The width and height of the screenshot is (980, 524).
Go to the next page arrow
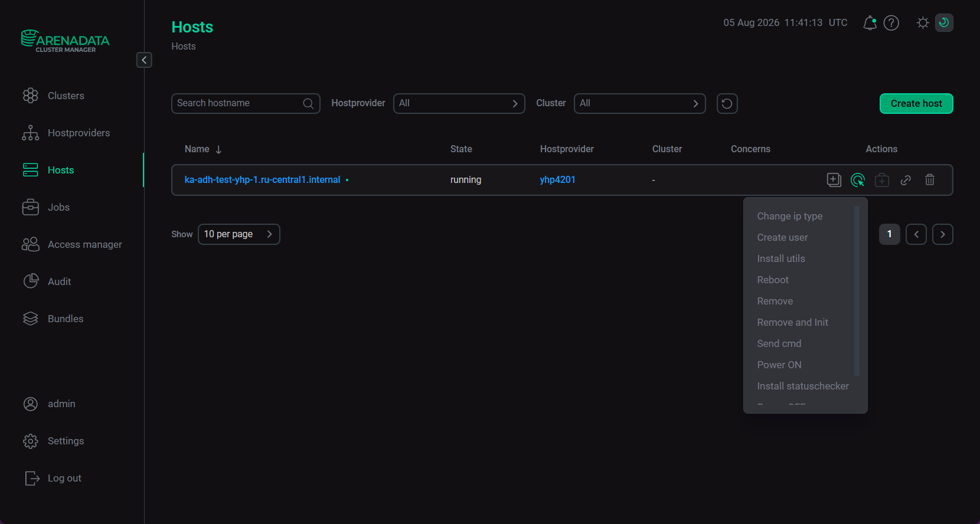943,234
